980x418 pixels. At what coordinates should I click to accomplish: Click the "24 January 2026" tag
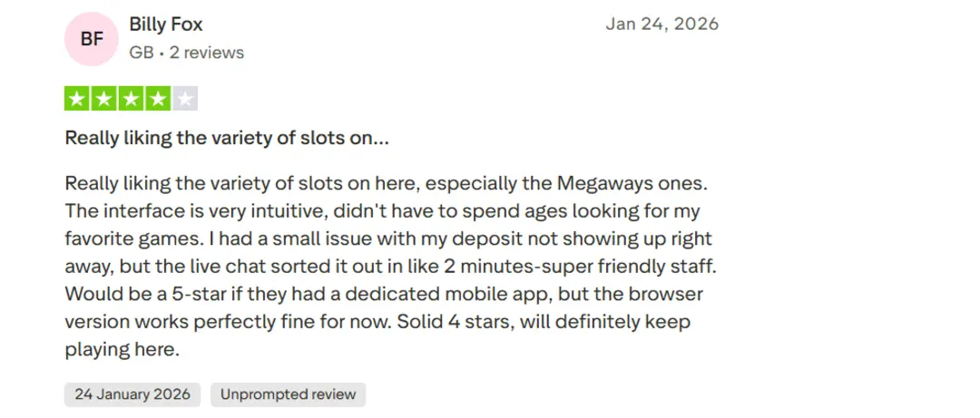click(132, 394)
